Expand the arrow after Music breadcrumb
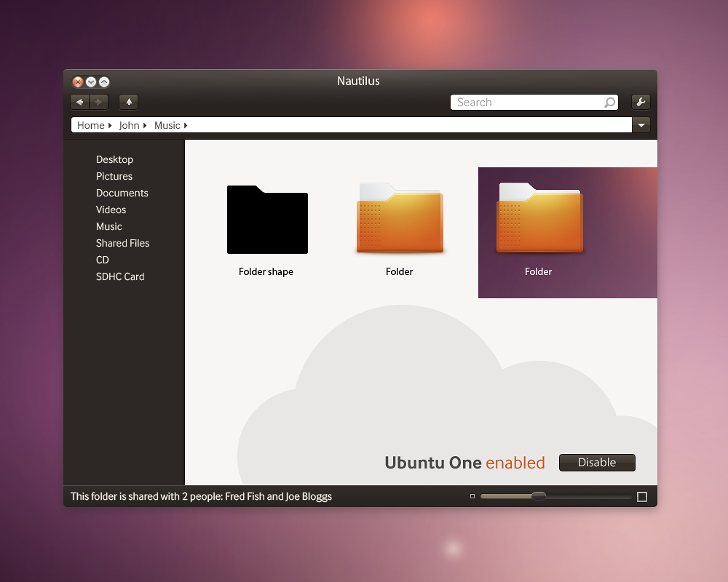The width and height of the screenshot is (728, 582). click(x=185, y=125)
